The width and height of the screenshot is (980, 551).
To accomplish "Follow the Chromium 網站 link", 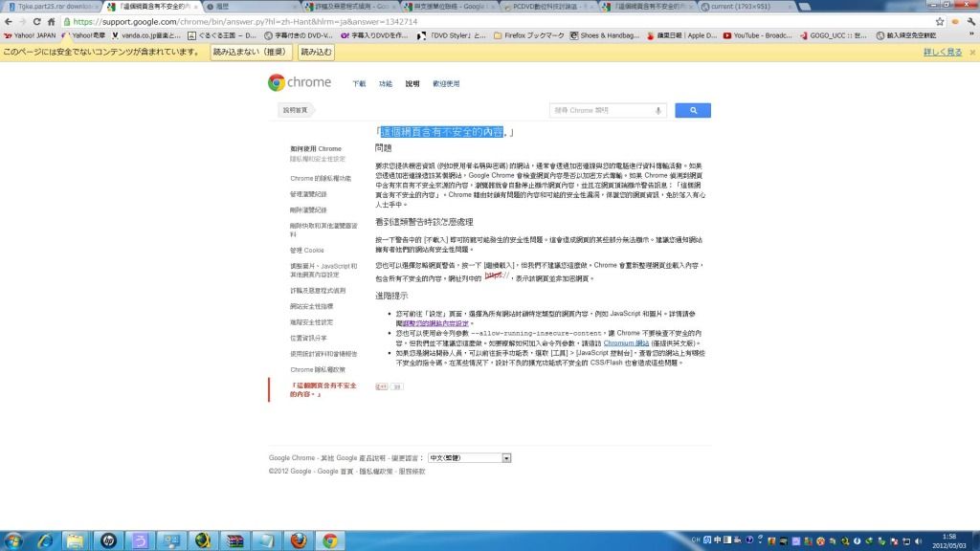I will pos(626,343).
